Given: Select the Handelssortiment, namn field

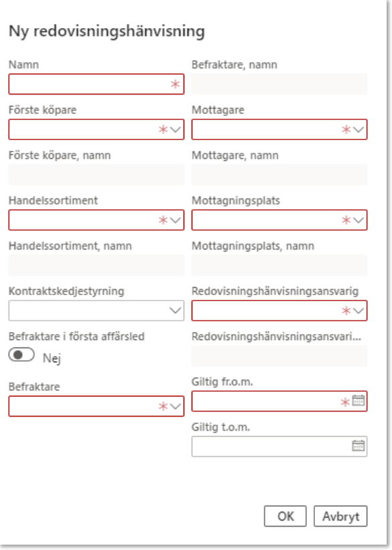Looking at the screenshot, I should point(96,265).
